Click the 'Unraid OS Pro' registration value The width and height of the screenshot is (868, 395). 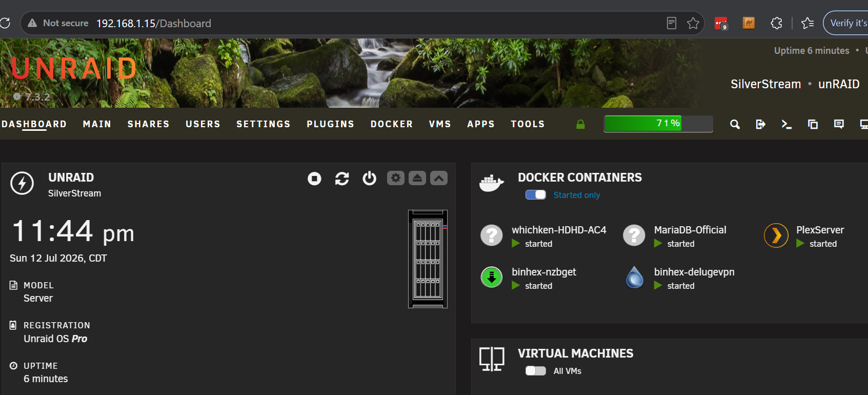tap(55, 339)
